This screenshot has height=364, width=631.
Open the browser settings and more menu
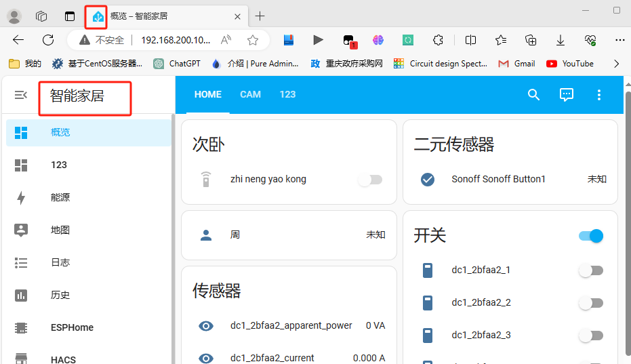point(619,40)
